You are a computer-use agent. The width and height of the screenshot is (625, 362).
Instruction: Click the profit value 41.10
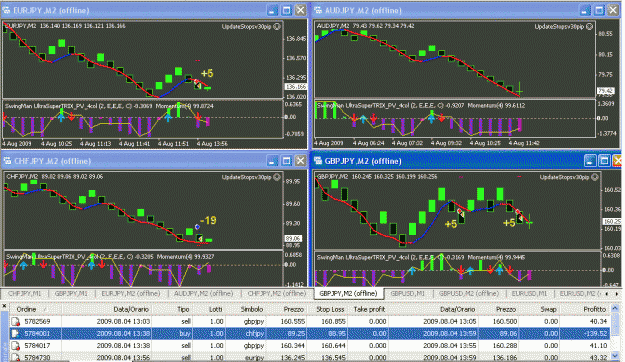[x=598, y=346]
